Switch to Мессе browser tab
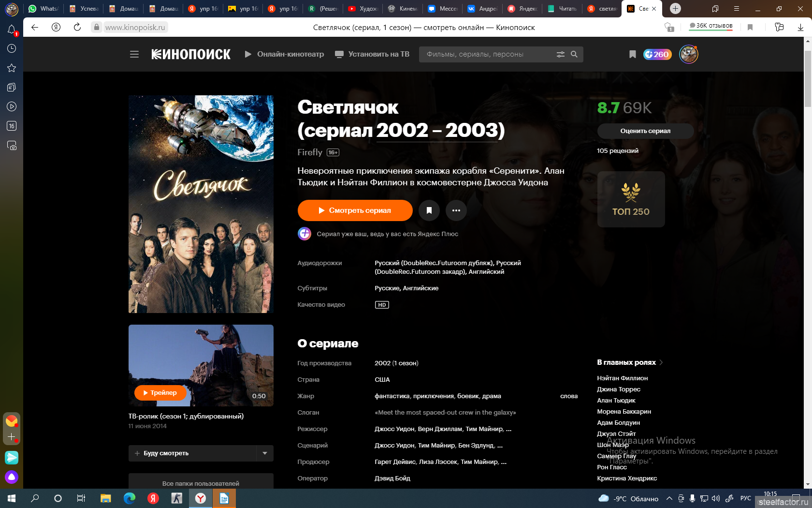This screenshot has height=508, width=812. (x=443, y=8)
